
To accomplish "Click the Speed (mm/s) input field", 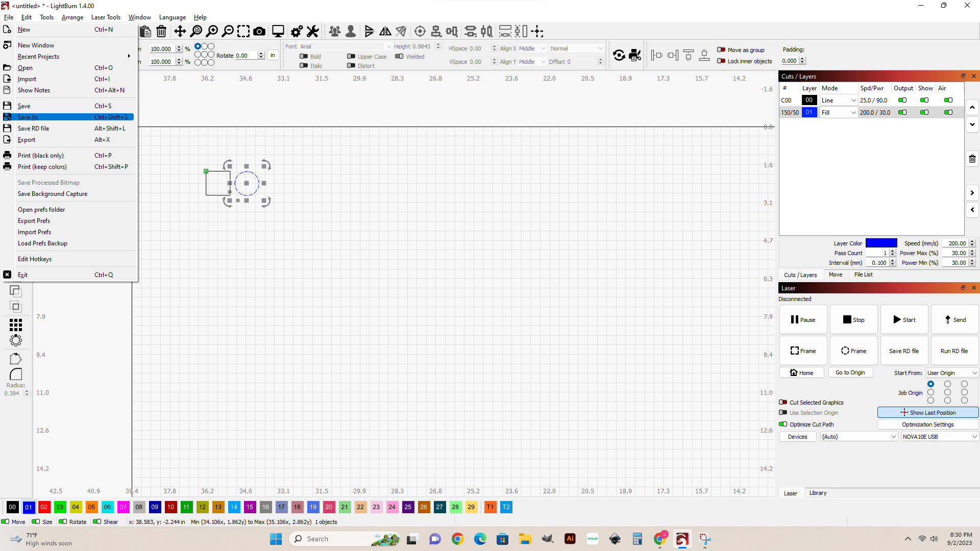I will [x=954, y=243].
